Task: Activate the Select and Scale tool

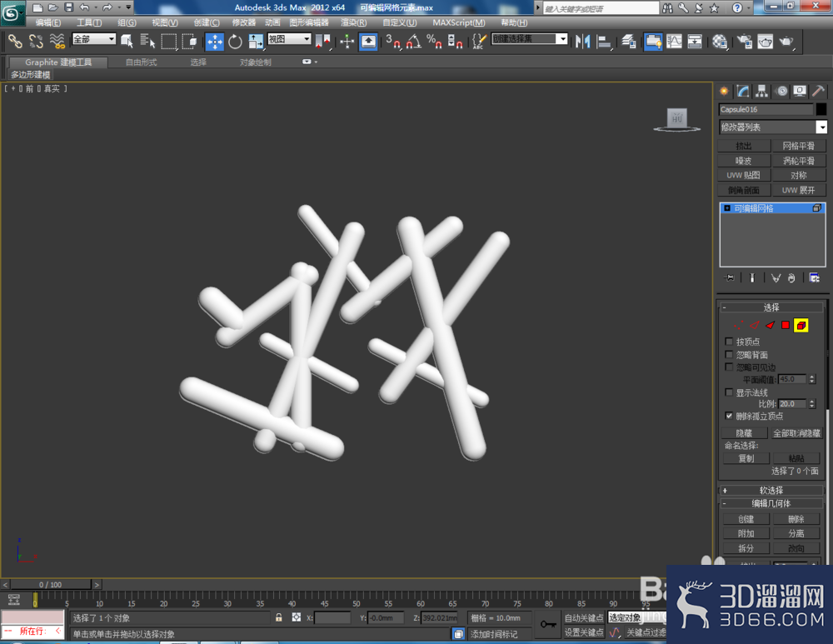Action: [x=256, y=41]
